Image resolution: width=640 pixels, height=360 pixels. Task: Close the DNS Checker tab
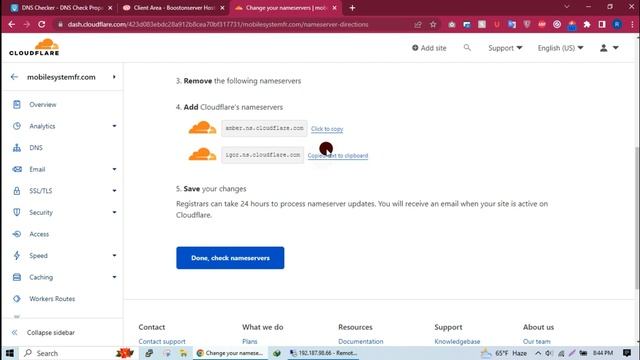coord(110,8)
